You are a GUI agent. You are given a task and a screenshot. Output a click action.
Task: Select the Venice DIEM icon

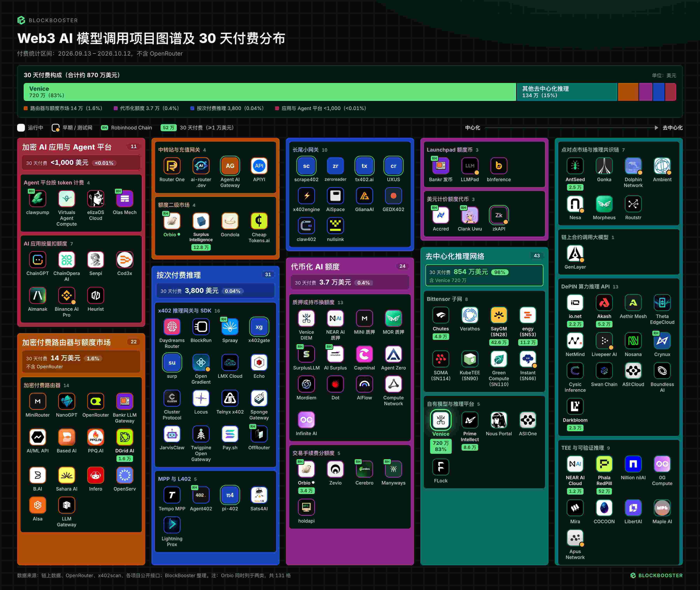click(306, 318)
